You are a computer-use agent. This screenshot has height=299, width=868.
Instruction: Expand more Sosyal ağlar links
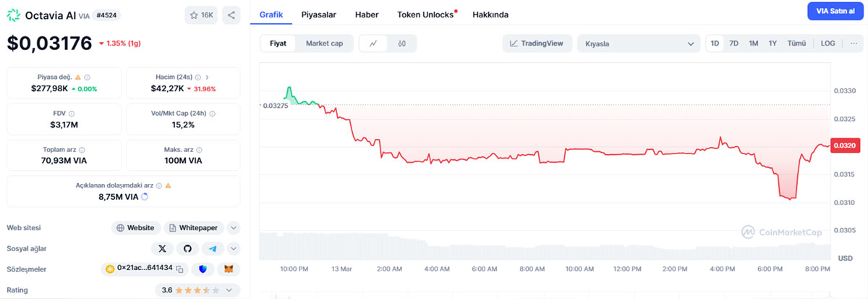coord(233,248)
